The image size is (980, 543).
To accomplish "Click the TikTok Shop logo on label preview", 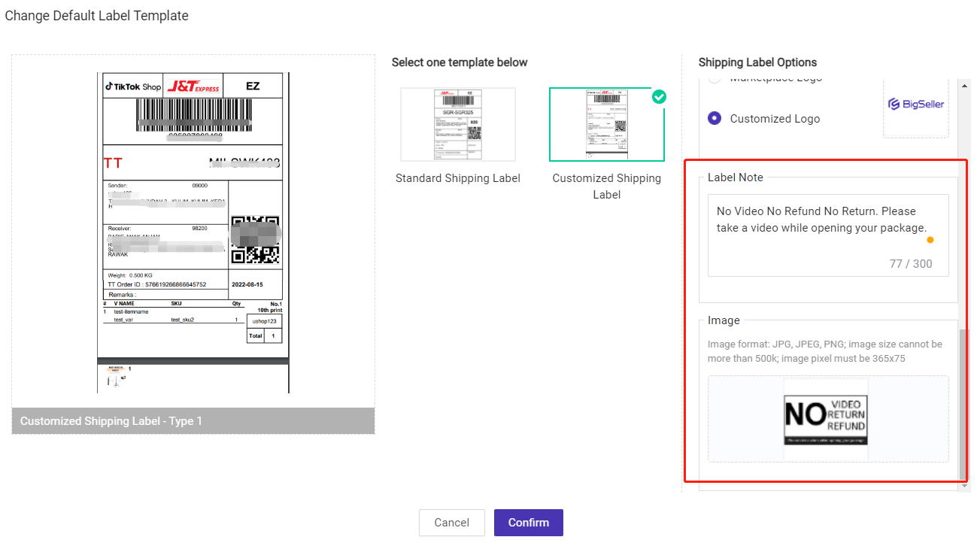I will tap(134, 86).
